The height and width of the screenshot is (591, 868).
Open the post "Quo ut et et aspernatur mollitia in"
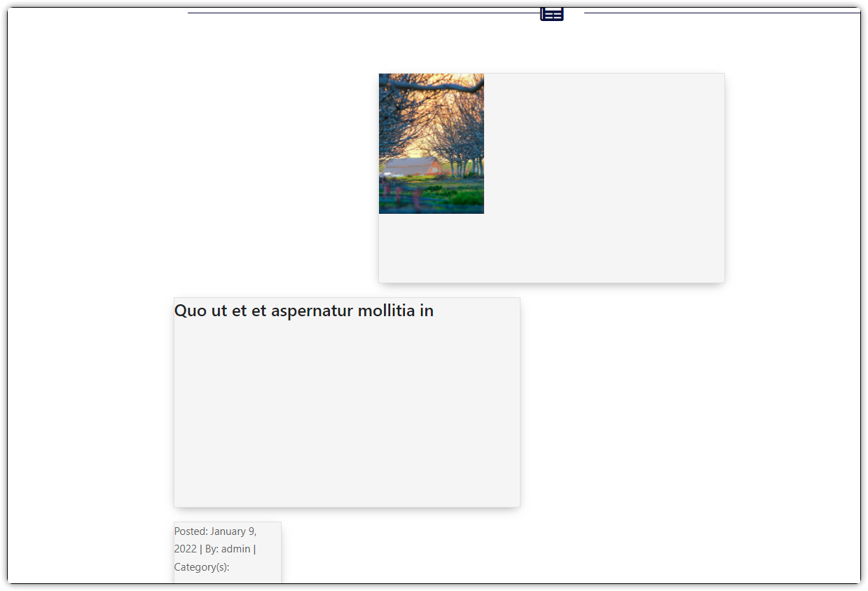pyautogui.click(x=304, y=311)
